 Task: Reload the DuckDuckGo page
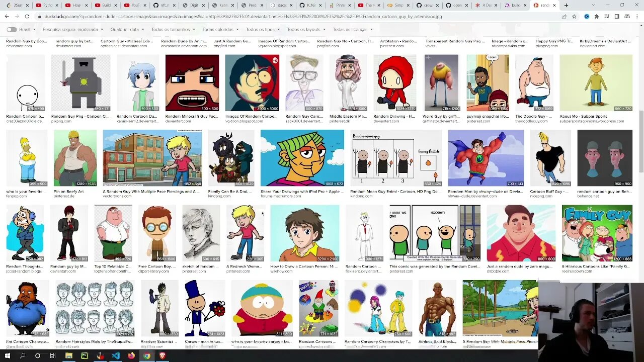point(27,16)
